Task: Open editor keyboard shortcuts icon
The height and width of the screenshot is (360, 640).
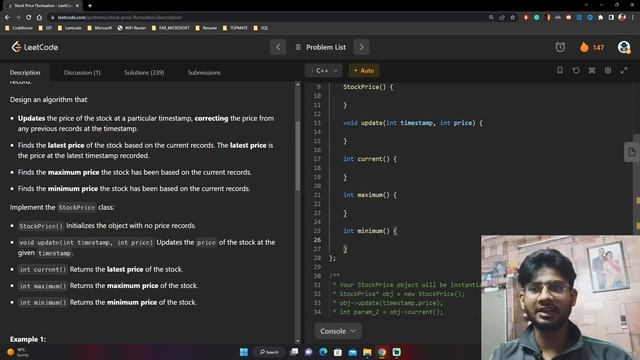Action: pos(592,70)
